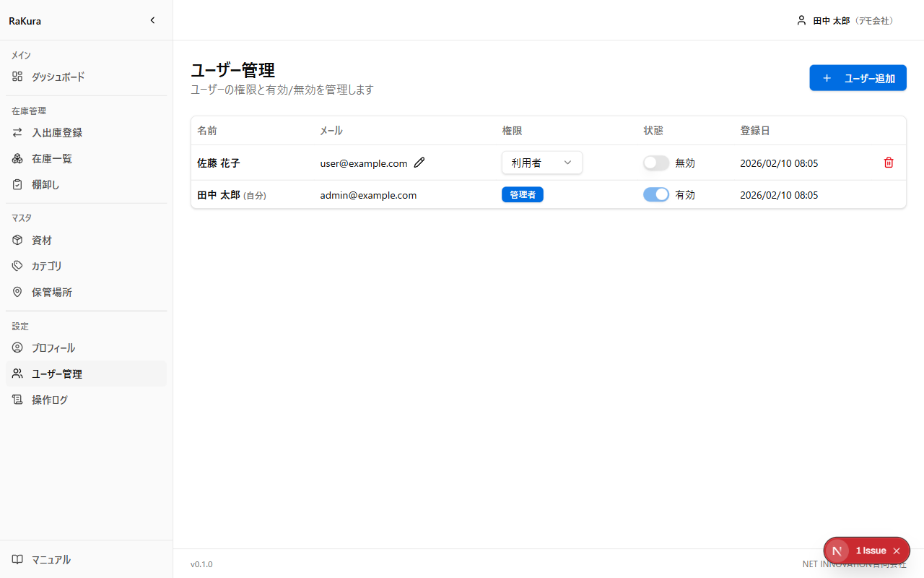Open ダッシュボード in the sidebar
This screenshot has width=924, height=578.
pyautogui.click(x=87, y=77)
